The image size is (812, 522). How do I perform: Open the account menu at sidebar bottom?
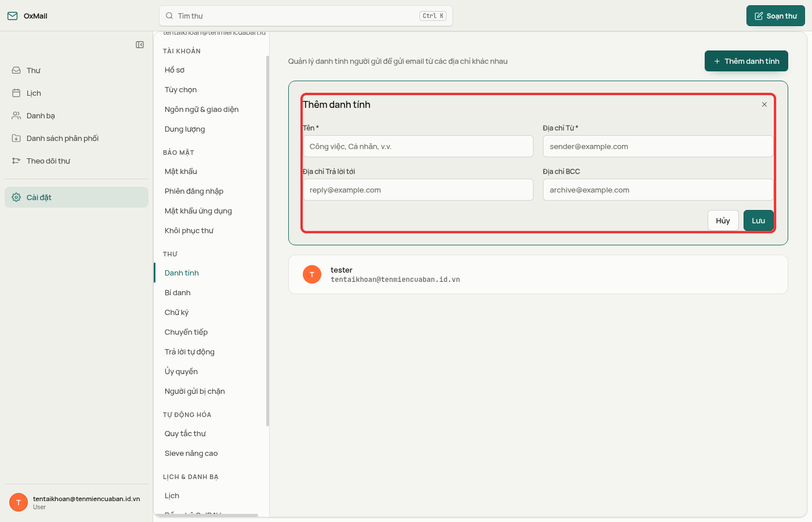[77, 502]
